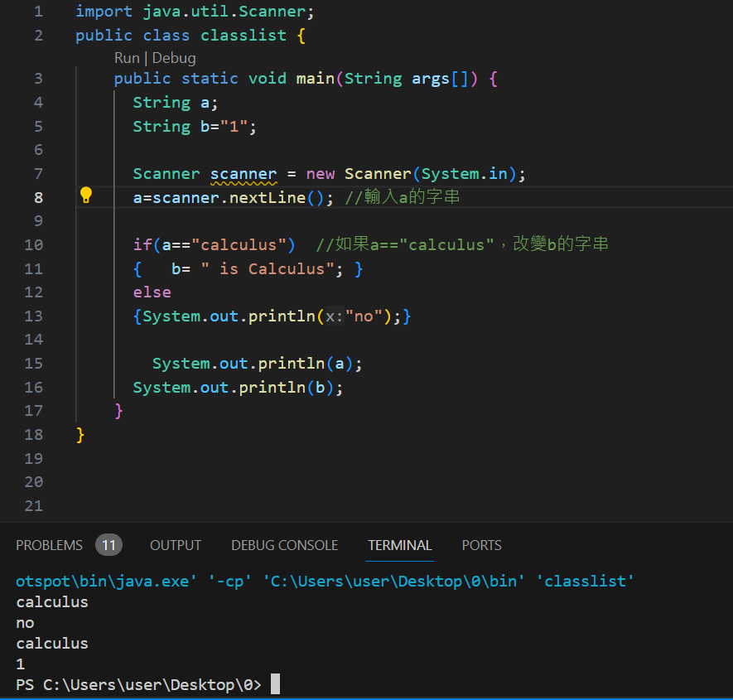Click the lightbulb quick-fix icon on line 8
733x700 pixels.
[x=85, y=196]
